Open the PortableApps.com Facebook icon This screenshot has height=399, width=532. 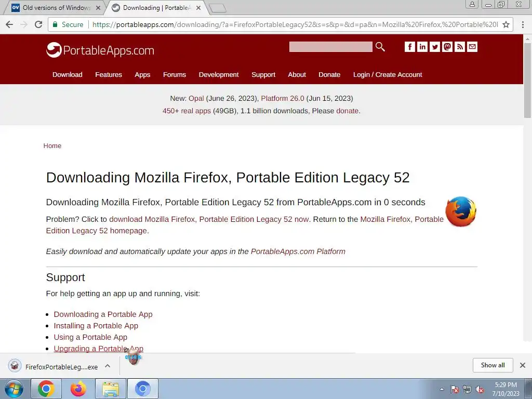410,47
